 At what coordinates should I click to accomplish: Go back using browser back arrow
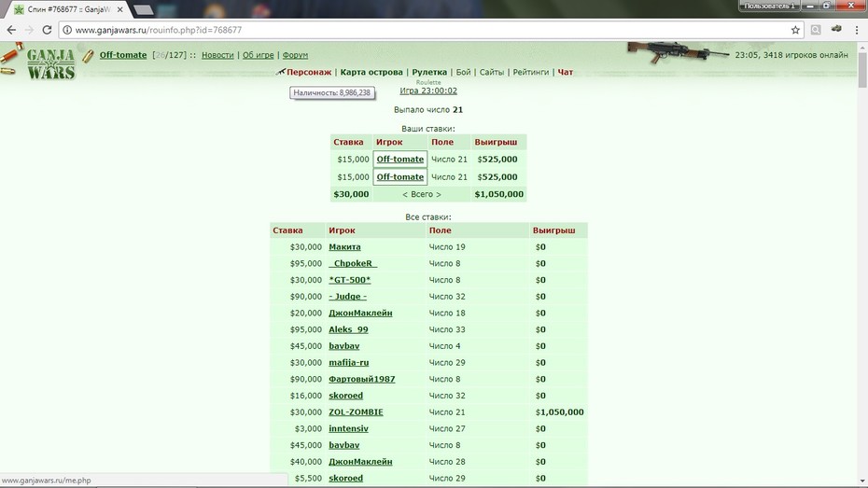click(11, 30)
